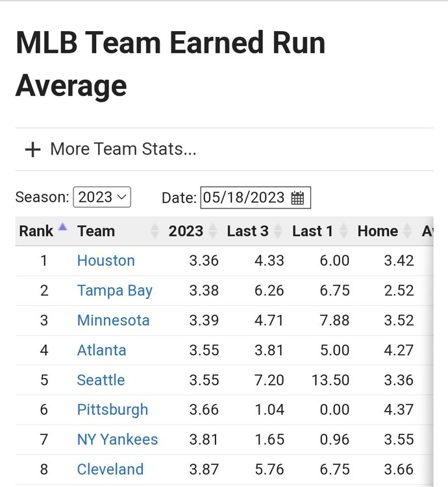Open the calendar picker icon
Viewport: 448px width, 487px height.
click(297, 197)
